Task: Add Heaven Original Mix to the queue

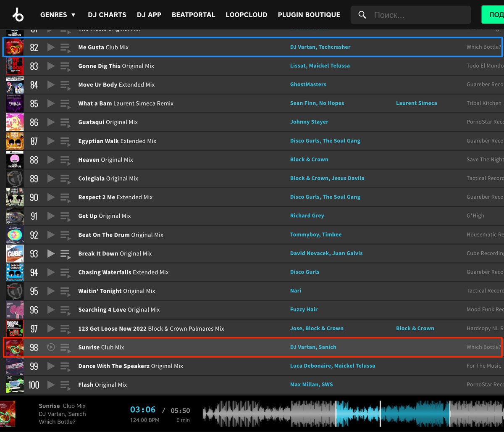Action: 65,160
